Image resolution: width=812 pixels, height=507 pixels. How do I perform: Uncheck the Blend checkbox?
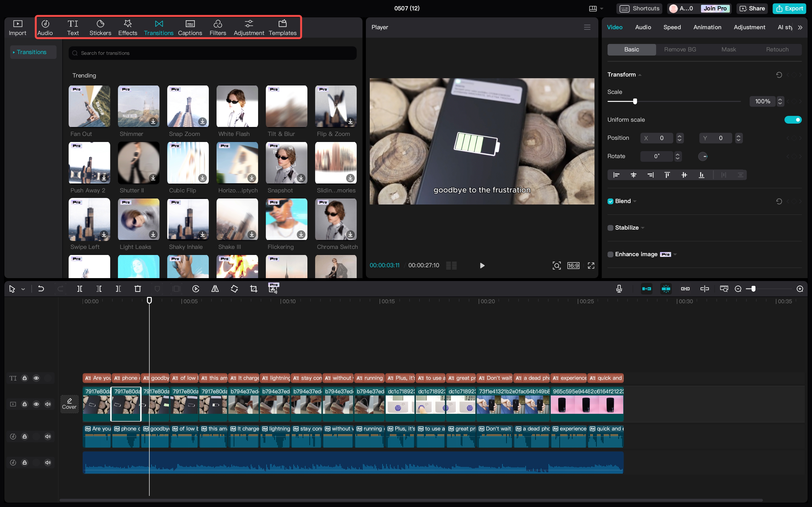tap(610, 201)
